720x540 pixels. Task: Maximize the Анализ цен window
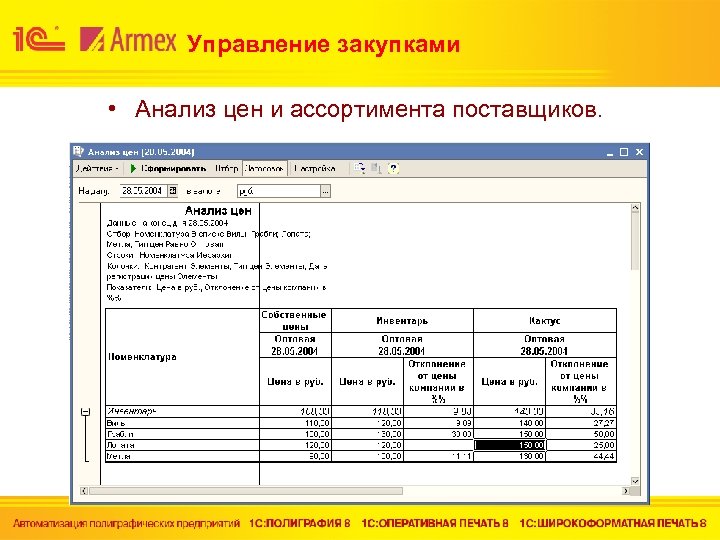[x=624, y=152]
